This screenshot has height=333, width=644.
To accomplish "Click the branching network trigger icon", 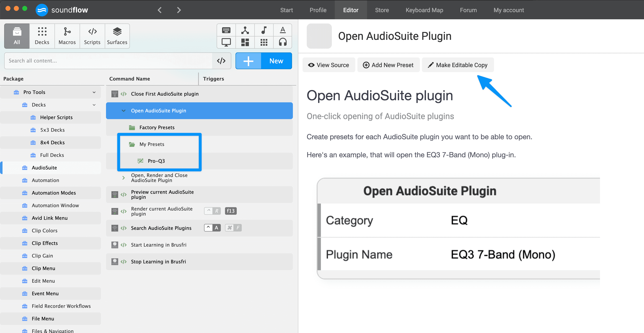I will 245,30.
